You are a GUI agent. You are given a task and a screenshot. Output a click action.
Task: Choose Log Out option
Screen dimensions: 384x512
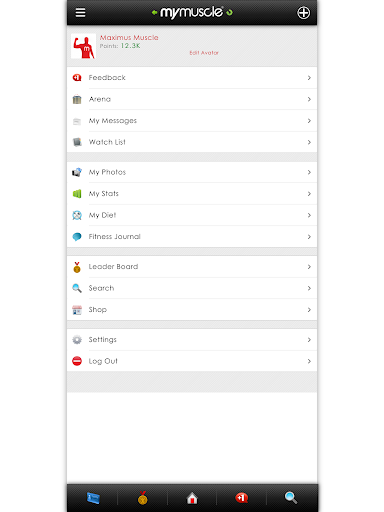click(192, 361)
